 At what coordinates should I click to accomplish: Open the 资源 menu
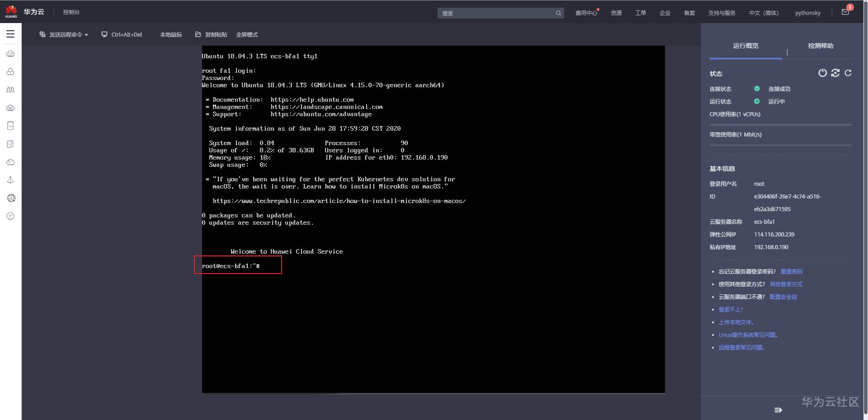pos(616,13)
